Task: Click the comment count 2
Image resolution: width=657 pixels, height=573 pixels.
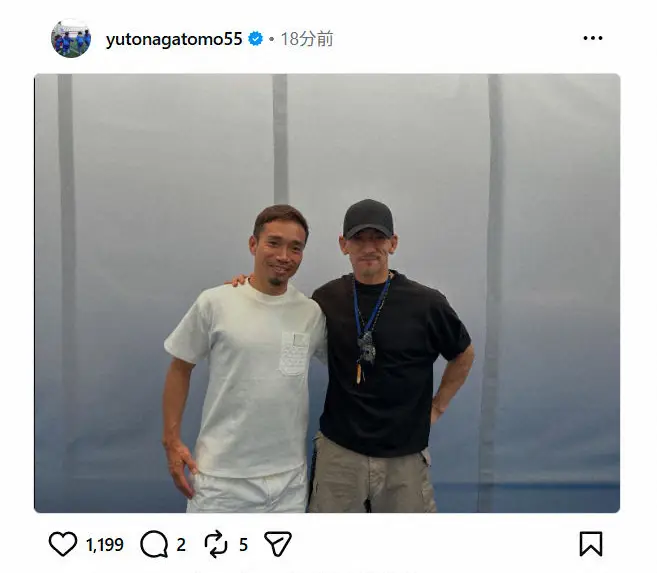Action: click(x=181, y=545)
